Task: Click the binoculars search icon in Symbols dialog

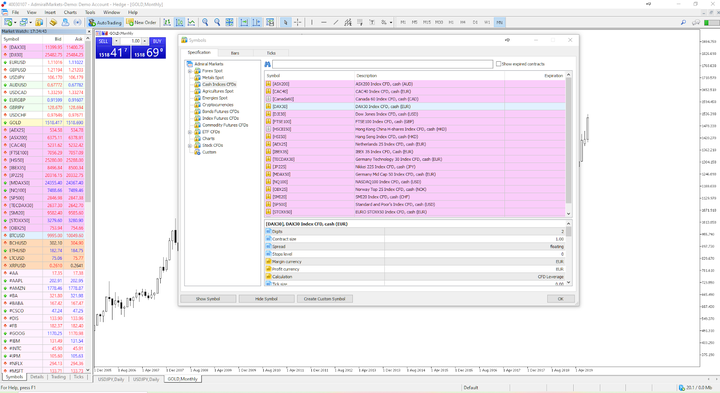Action: point(267,64)
